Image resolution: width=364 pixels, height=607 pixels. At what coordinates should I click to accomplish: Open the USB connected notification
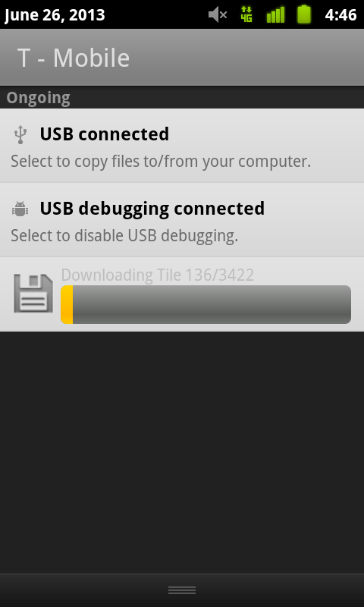click(182, 145)
